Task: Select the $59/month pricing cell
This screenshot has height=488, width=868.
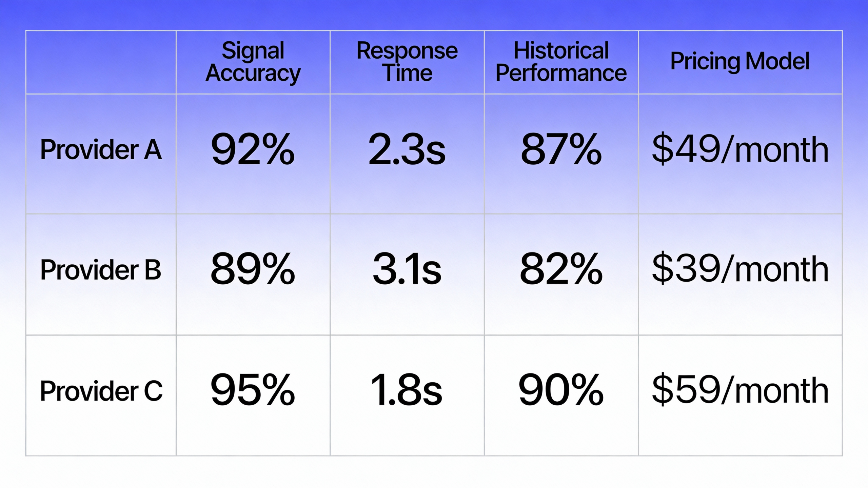Action: pos(740,390)
